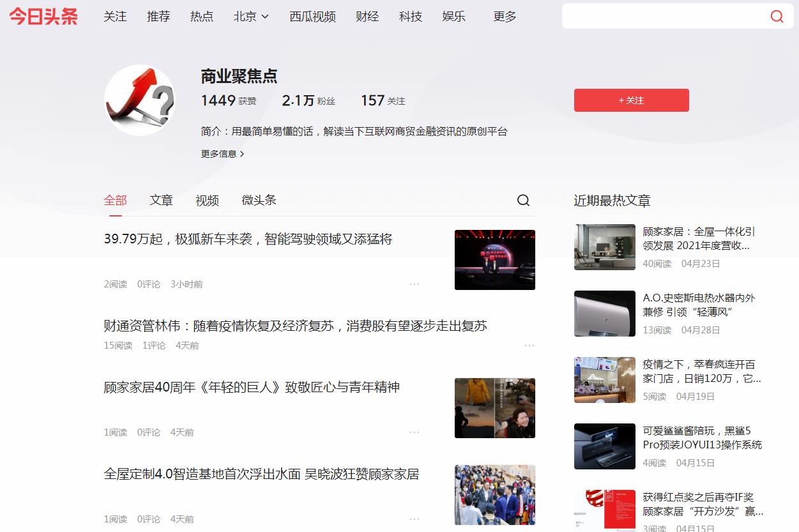799x532 pixels.
Task: Open hot article 疫情之下，萃春疯连开百家门店
Action: point(702,372)
